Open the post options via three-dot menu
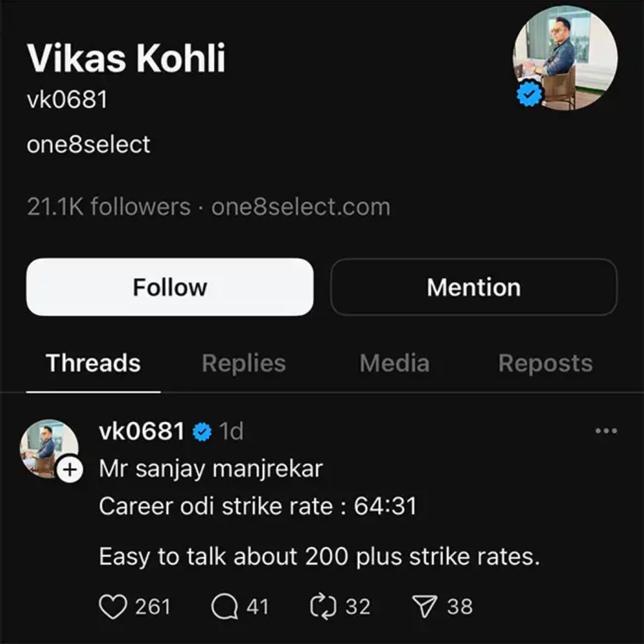Viewport: 644px width, 644px height. (605, 431)
